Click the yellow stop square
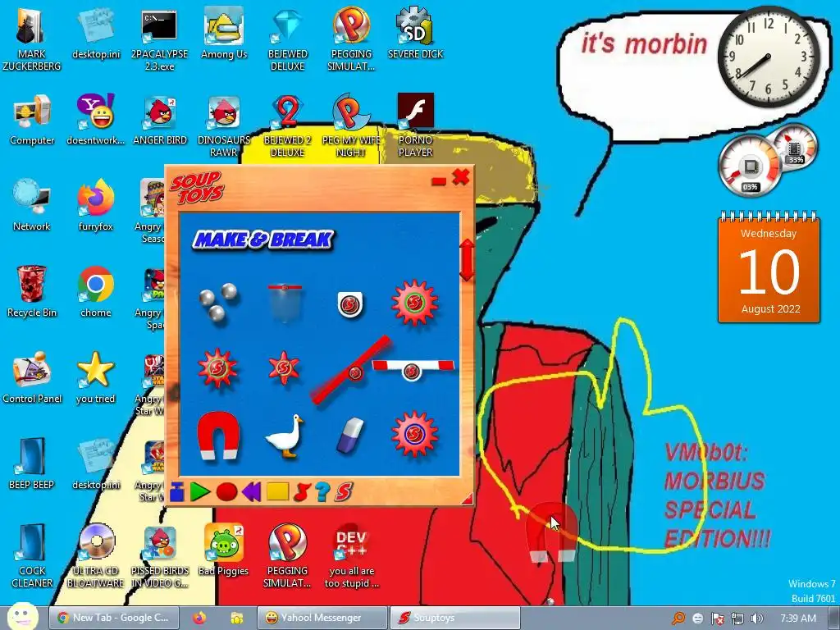The height and width of the screenshot is (630, 840). 277,492
